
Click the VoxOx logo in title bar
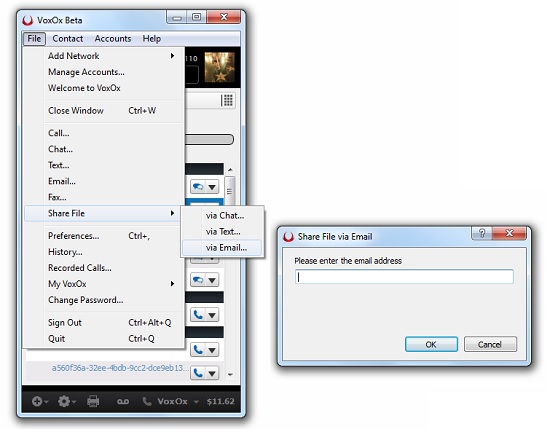(28, 20)
